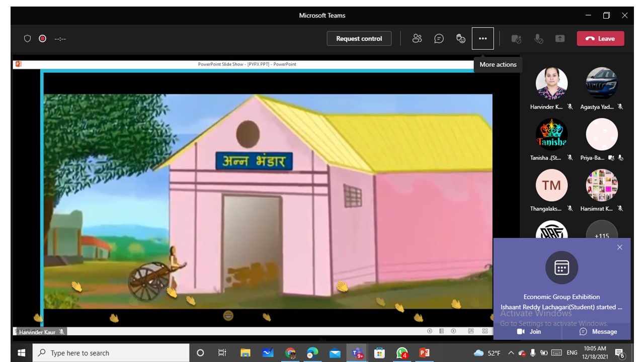Toggle the disabled microphone button

click(x=538, y=39)
